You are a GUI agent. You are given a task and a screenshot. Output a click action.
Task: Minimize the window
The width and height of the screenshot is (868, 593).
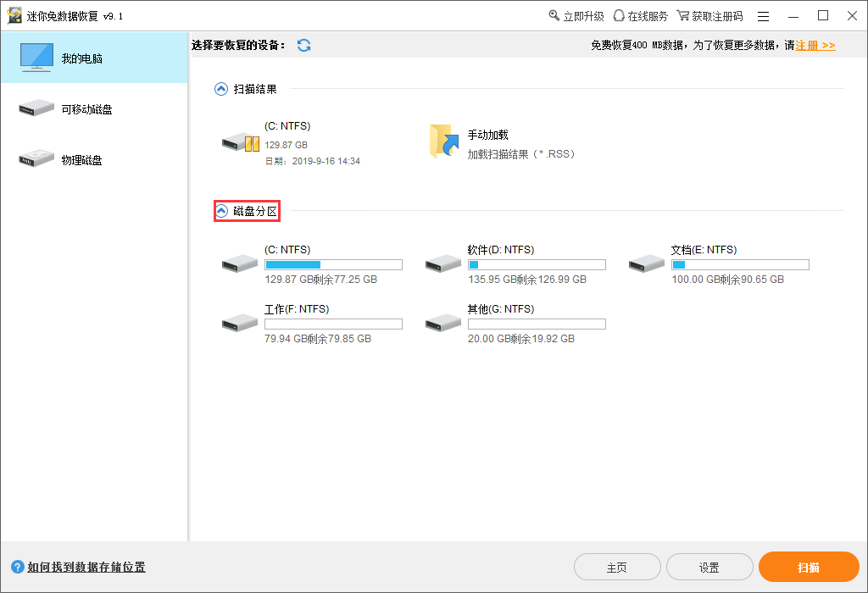[793, 17]
